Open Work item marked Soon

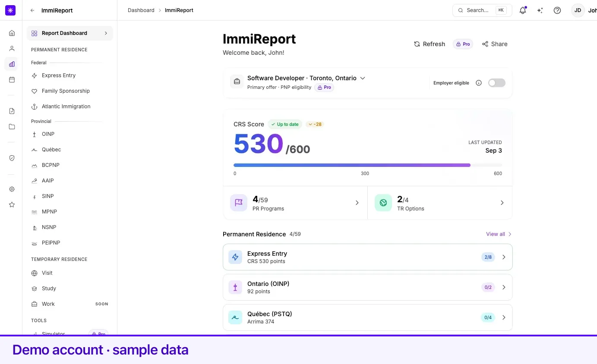tap(69, 304)
